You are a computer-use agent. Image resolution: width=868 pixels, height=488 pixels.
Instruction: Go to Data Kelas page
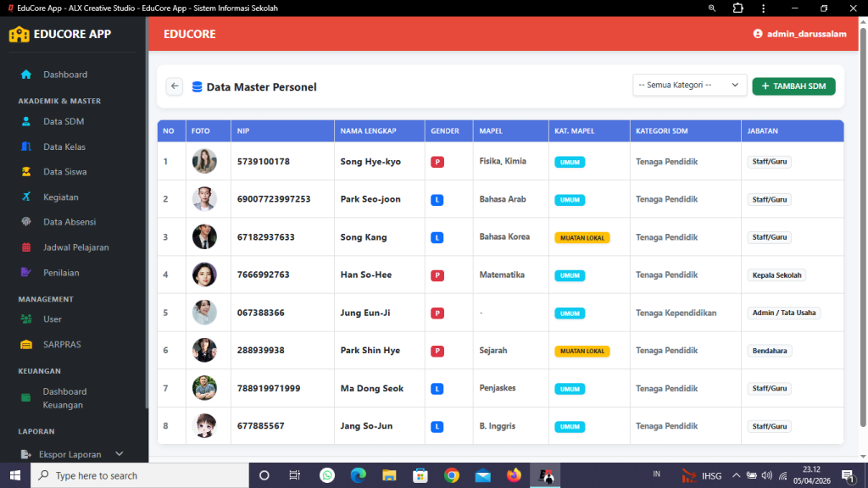click(x=64, y=147)
